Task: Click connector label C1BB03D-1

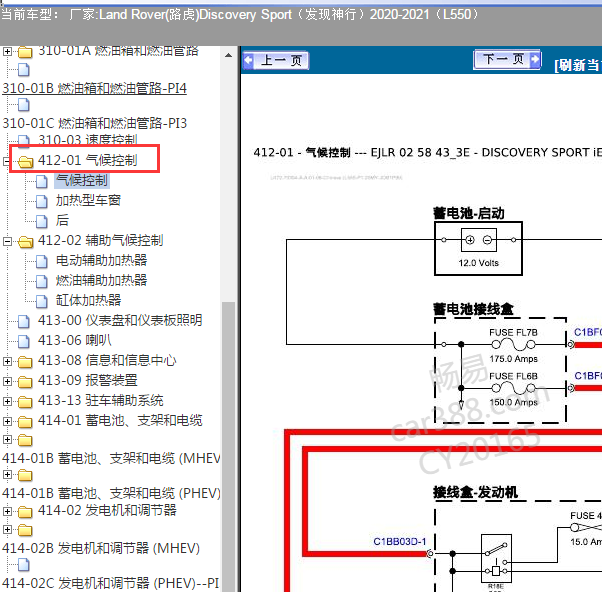Action: [x=400, y=542]
